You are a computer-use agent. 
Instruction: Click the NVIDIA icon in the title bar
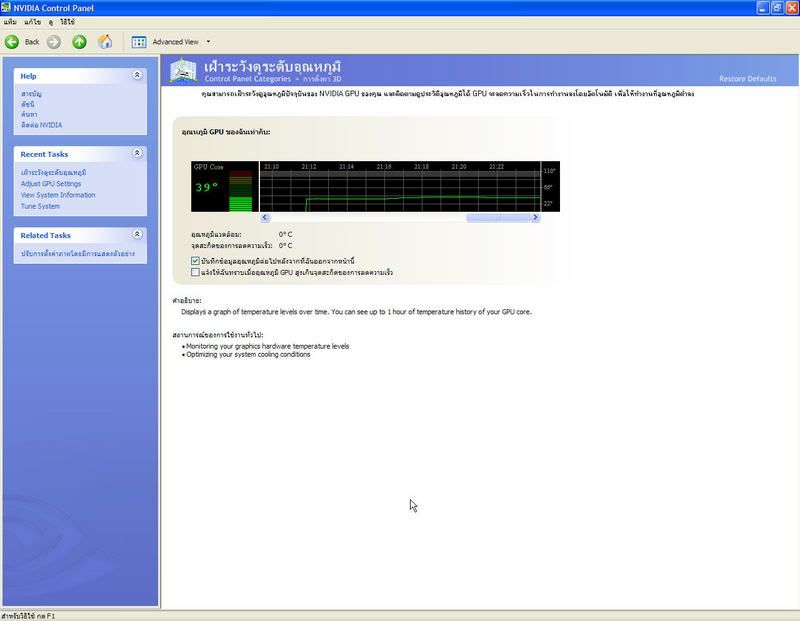6,7
